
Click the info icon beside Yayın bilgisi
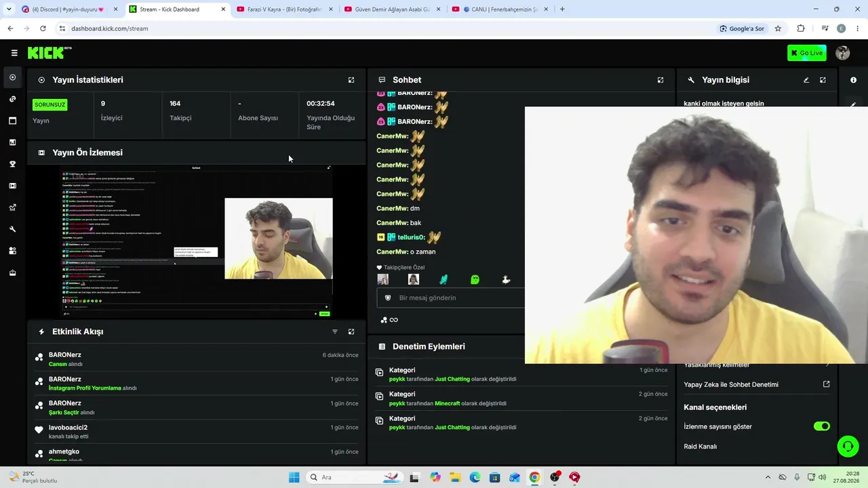tap(853, 80)
